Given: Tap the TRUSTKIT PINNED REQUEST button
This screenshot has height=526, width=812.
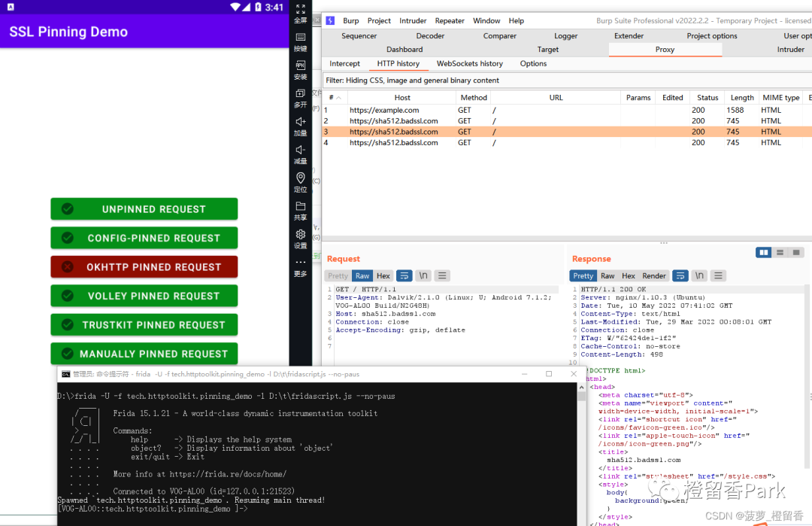Looking at the screenshot, I should pos(144,325).
